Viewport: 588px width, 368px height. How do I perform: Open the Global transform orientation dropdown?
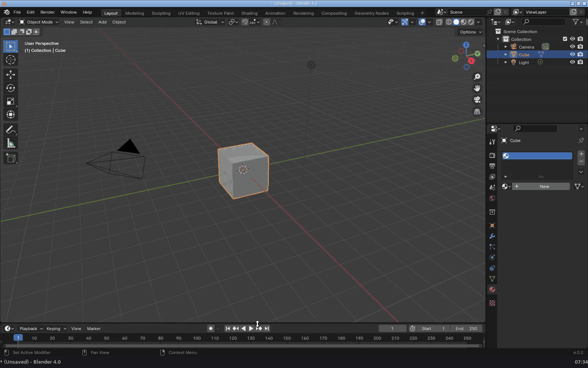210,22
